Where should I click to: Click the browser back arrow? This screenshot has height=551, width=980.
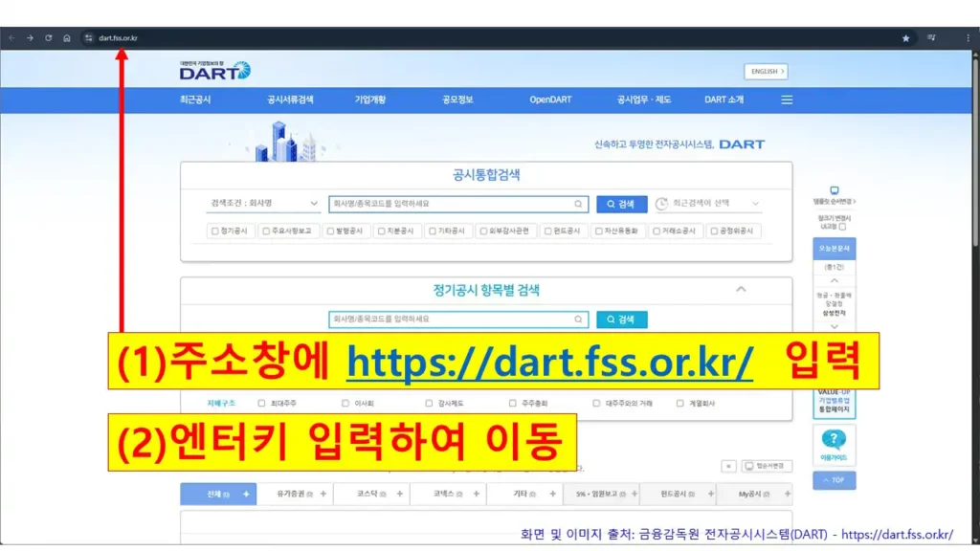coord(11,38)
